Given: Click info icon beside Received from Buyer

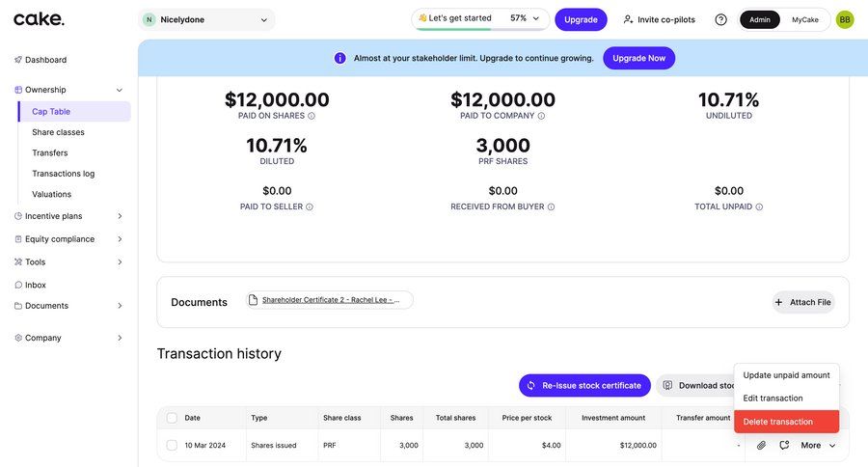Looking at the screenshot, I should pos(551,206).
